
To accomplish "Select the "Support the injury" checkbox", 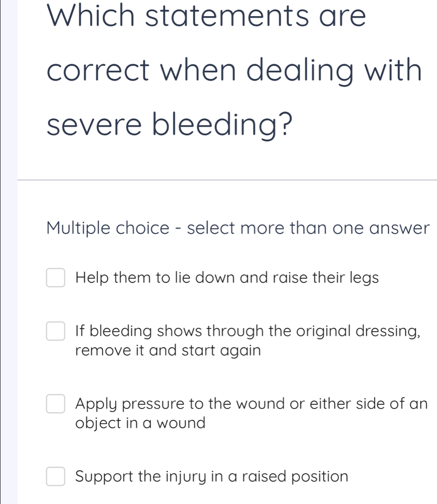I will [x=56, y=476].
